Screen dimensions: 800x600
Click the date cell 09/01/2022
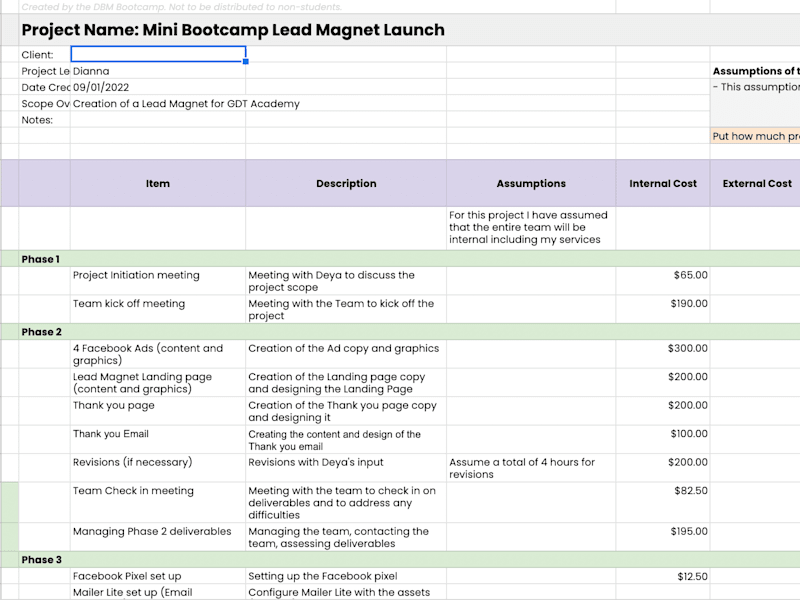pos(158,87)
